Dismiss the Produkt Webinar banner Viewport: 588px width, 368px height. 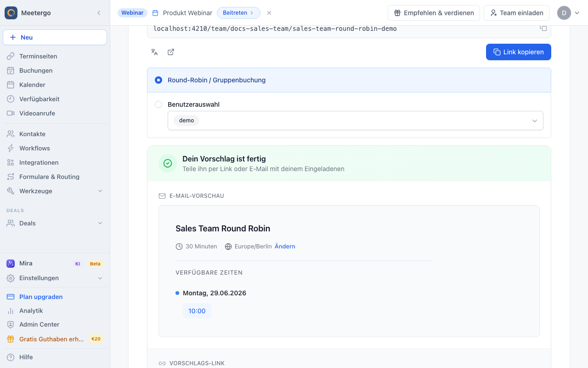[269, 13]
